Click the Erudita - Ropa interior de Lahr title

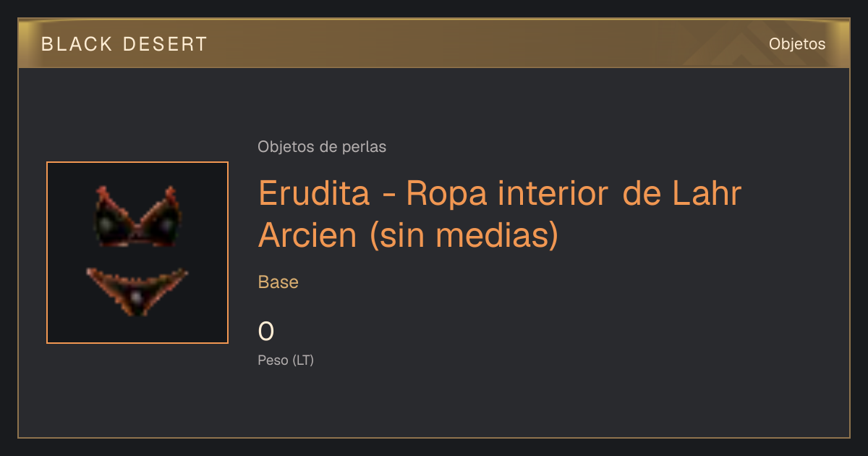coord(500,193)
